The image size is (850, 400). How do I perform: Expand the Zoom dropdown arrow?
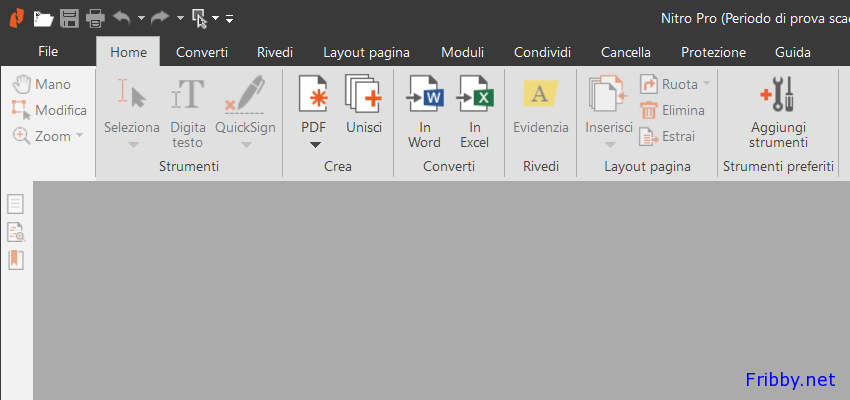coord(80,135)
